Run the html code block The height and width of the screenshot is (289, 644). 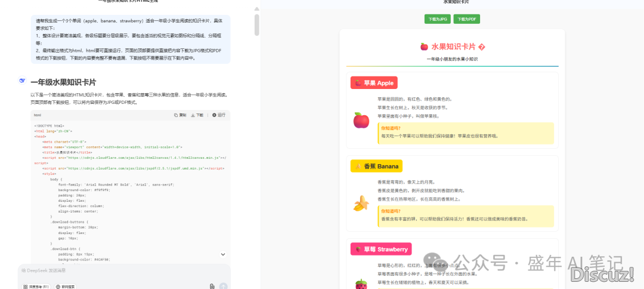219,115
